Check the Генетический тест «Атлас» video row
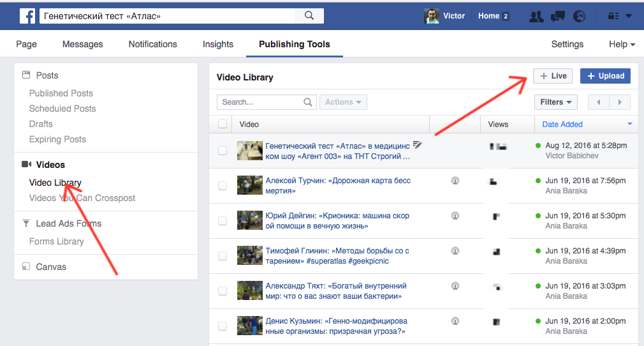Viewport: 644px width, 346px height. point(222,151)
